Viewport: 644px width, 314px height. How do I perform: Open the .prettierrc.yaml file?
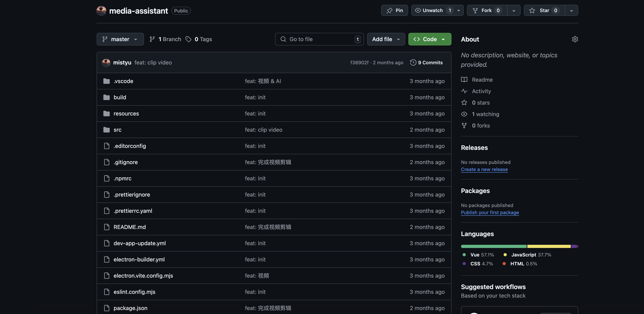pyautogui.click(x=133, y=211)
